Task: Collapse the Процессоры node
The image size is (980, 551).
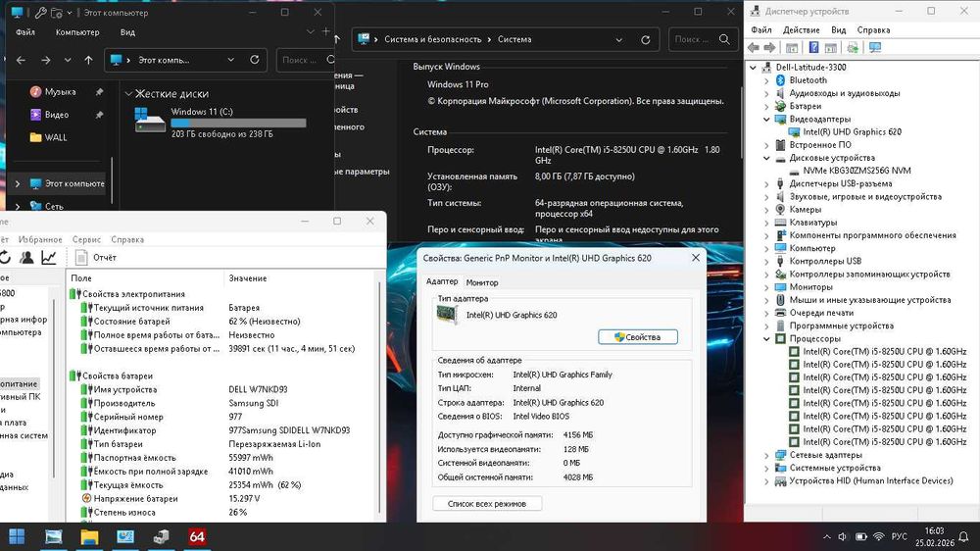Action: (767, 339)
